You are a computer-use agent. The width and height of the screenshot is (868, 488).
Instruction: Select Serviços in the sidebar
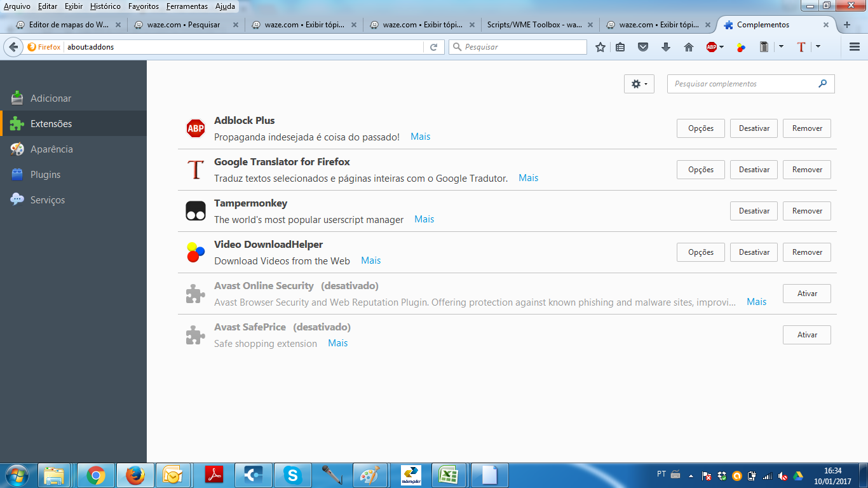click(73, 200)
